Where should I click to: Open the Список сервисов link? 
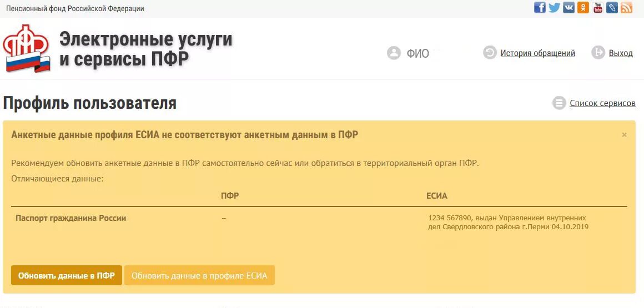tap(602, 103)
